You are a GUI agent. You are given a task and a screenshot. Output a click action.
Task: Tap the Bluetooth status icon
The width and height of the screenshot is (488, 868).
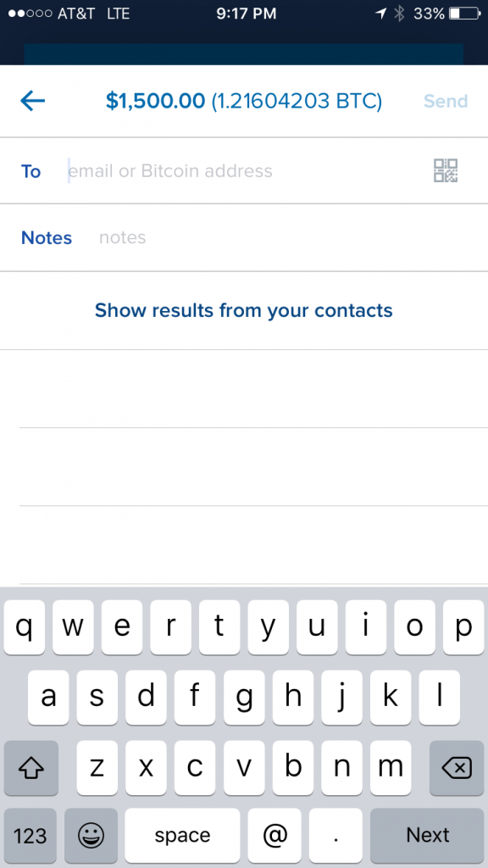pos(400,14)
